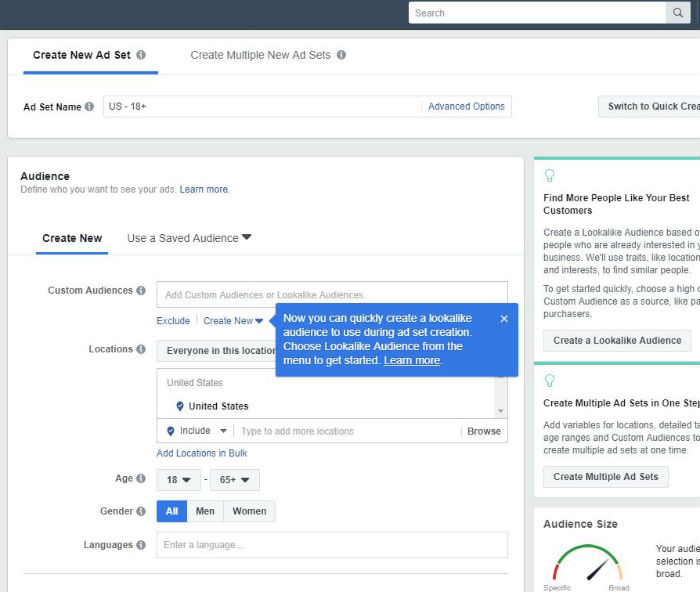Click info icon next to Custom Audiences

pos(141,291)
